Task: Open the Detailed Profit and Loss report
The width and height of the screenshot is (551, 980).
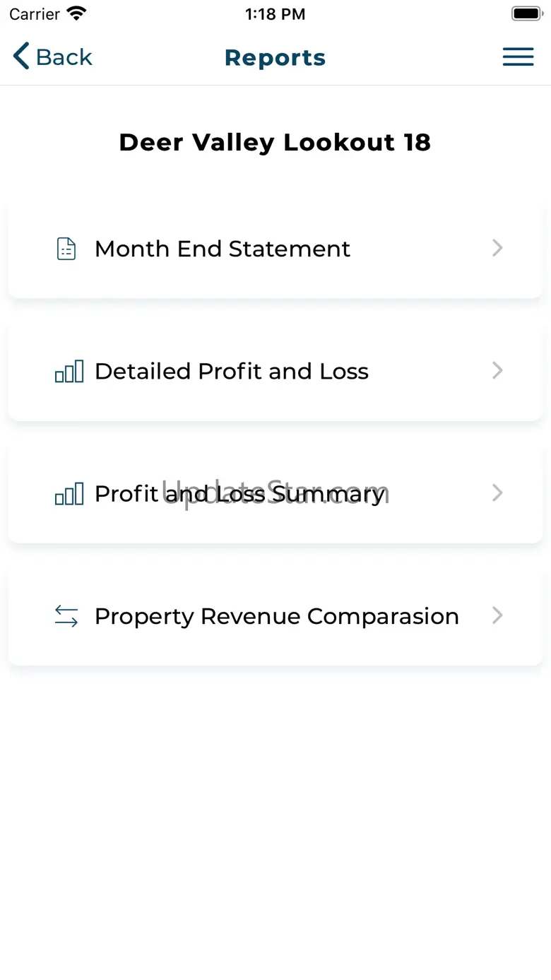Action: [275, 371]
